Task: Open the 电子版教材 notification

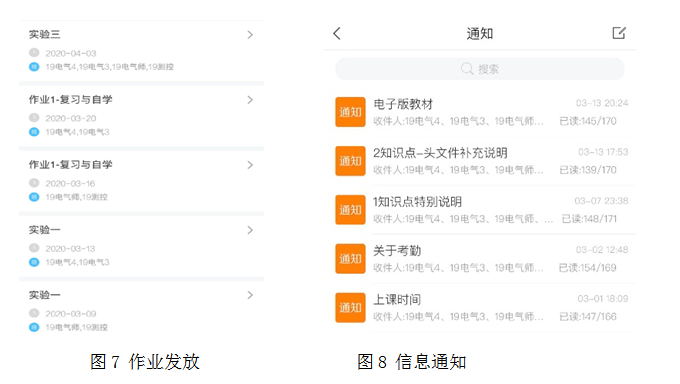Action: [403, 104]
